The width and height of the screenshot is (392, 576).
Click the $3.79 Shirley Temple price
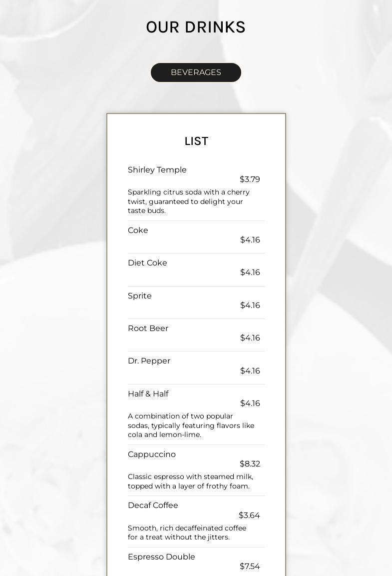click(250, 179)
